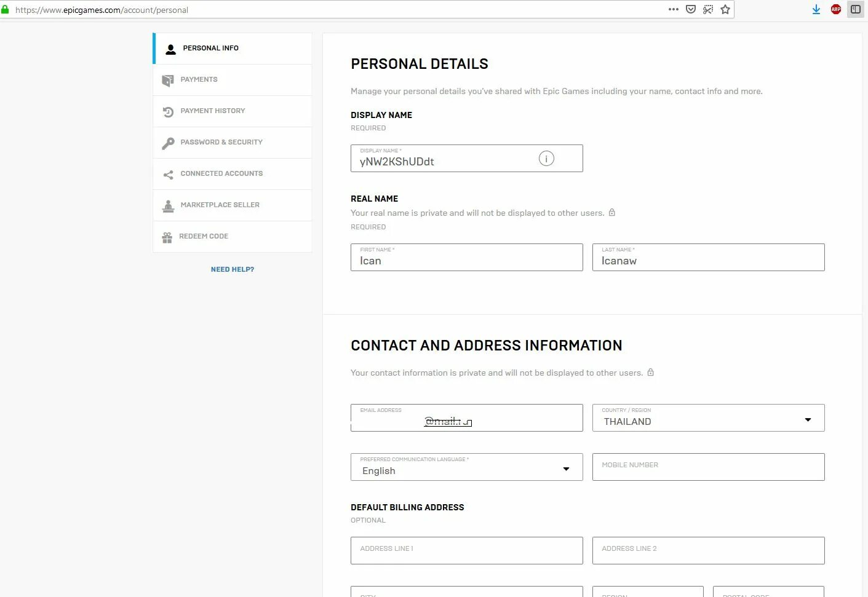Click the green padlock in address bar
Image resolution: width=868 pixels, height=597 pixels.
(x=5, y=10)
